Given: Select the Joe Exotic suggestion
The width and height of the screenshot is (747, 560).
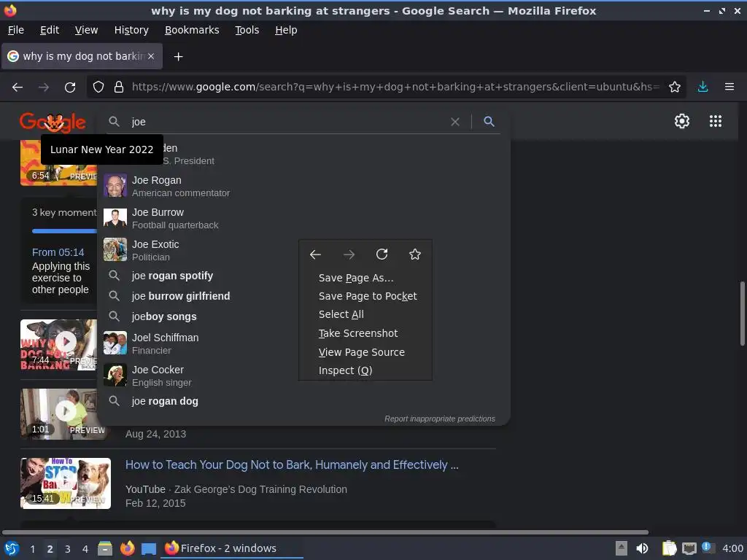Looking at the screenshot, I should [303, 250].
